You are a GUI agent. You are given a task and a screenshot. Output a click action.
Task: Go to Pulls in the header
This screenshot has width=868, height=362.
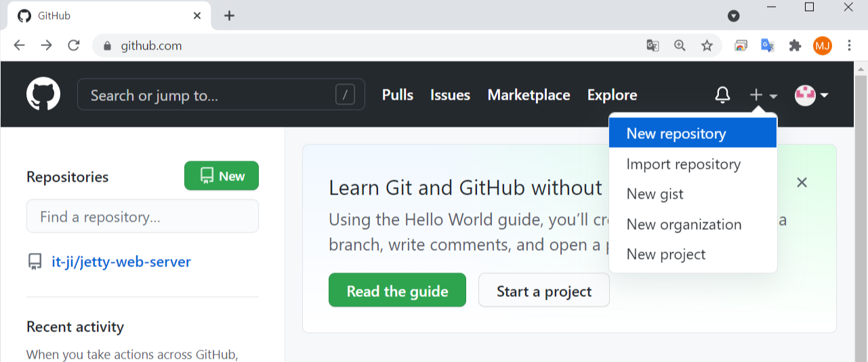(x=398, y=95)
